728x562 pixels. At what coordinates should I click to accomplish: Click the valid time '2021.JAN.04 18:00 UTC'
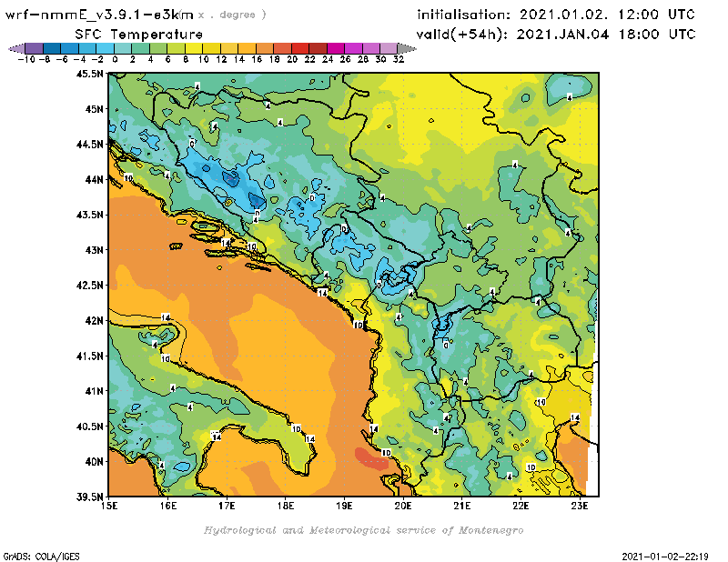point(606,35)
